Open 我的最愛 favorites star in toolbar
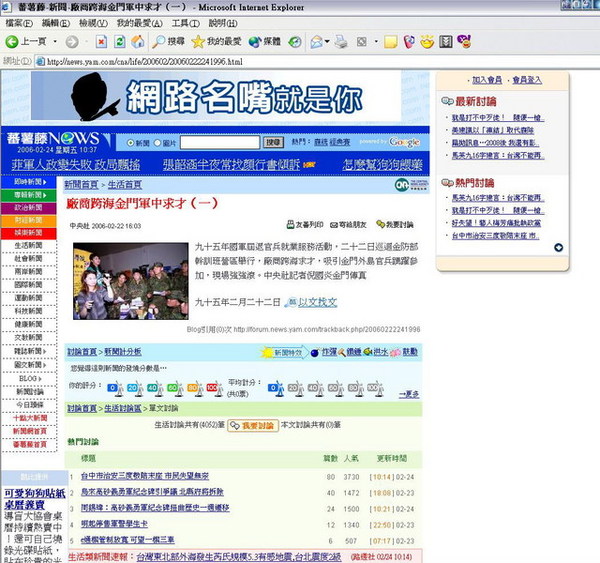 [217, 42]
